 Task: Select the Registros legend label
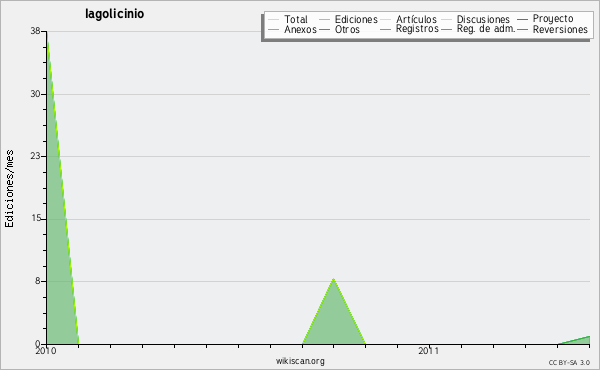click(417, 29)
